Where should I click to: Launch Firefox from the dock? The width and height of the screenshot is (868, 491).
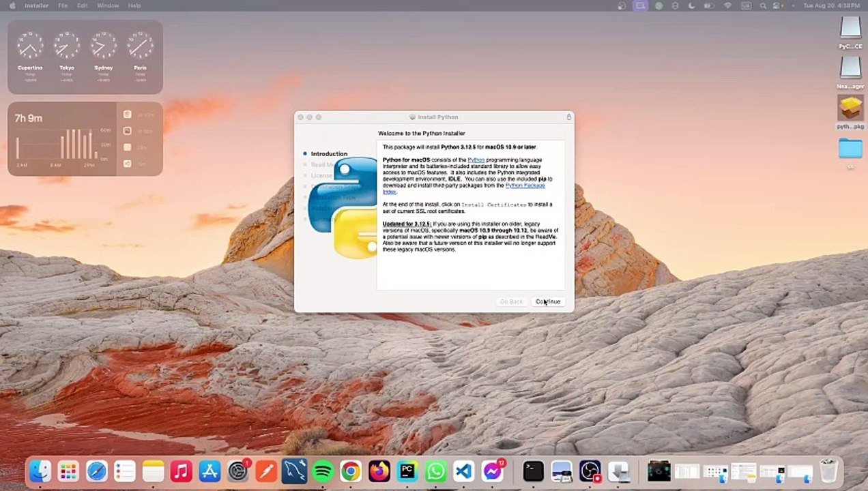[379, 471]
